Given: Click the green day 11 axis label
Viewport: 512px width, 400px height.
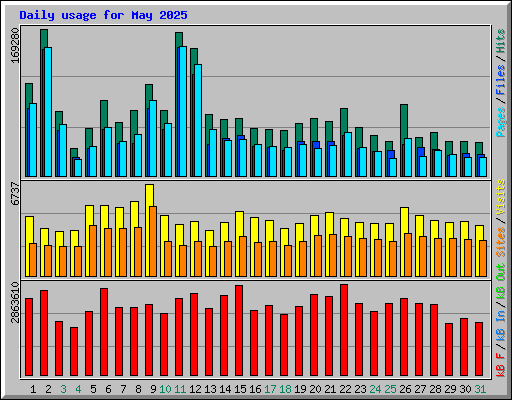Looking at the screenshot, I should [x=180, y=389].
